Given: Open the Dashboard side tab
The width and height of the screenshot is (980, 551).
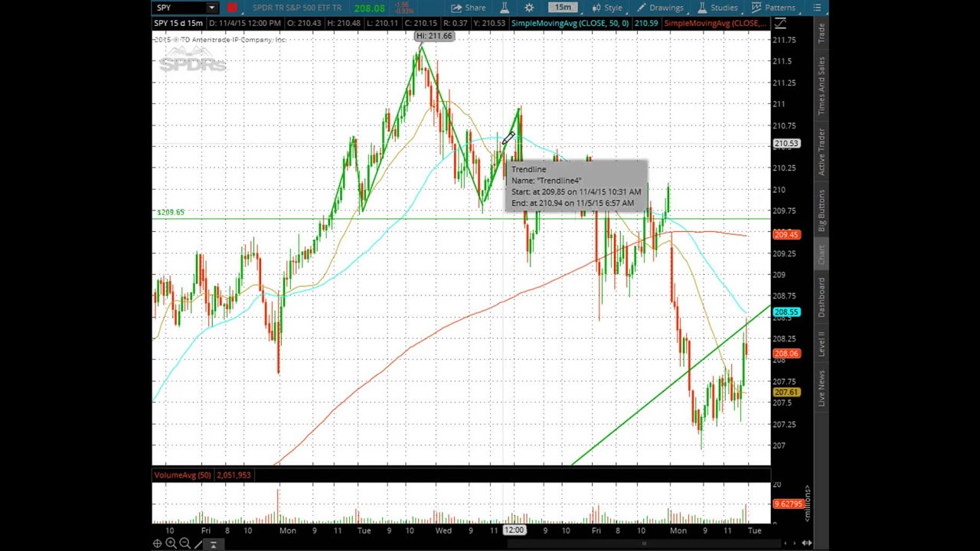Looking at the screenshot, I should 822,298.
